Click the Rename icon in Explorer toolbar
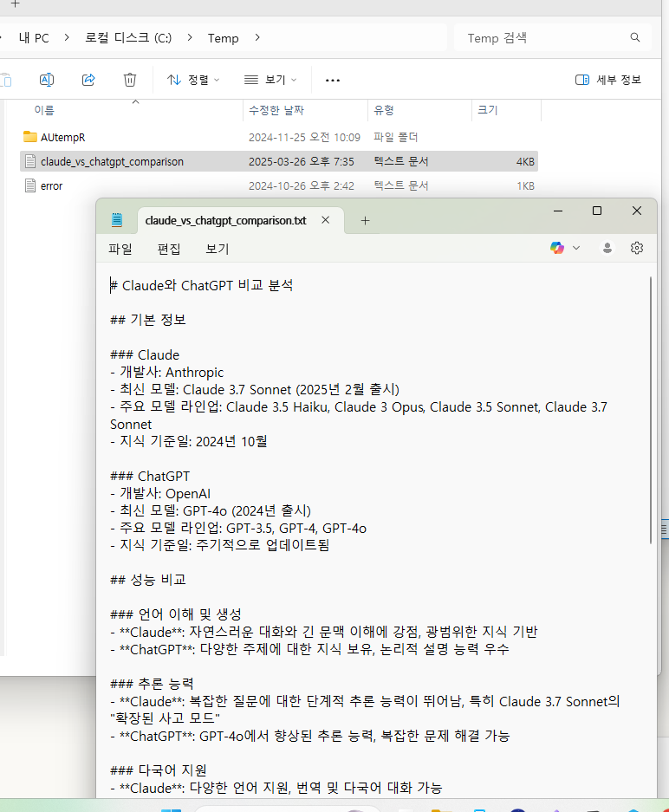Screen dimensions: 669x812 (x=47, y=80)
